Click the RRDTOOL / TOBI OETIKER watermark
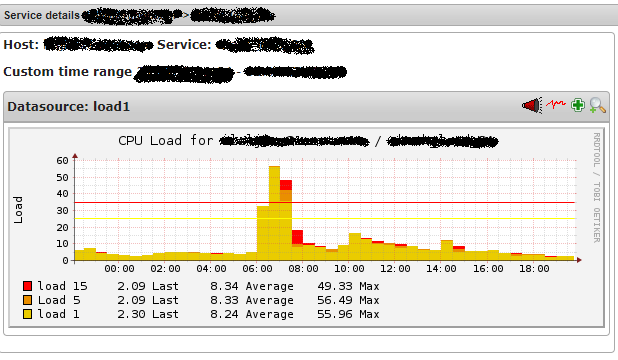618x360 pixels. [597, 188]
